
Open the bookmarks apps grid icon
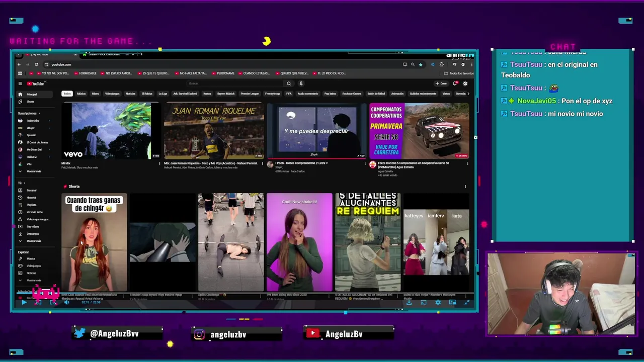click(19, 73)
